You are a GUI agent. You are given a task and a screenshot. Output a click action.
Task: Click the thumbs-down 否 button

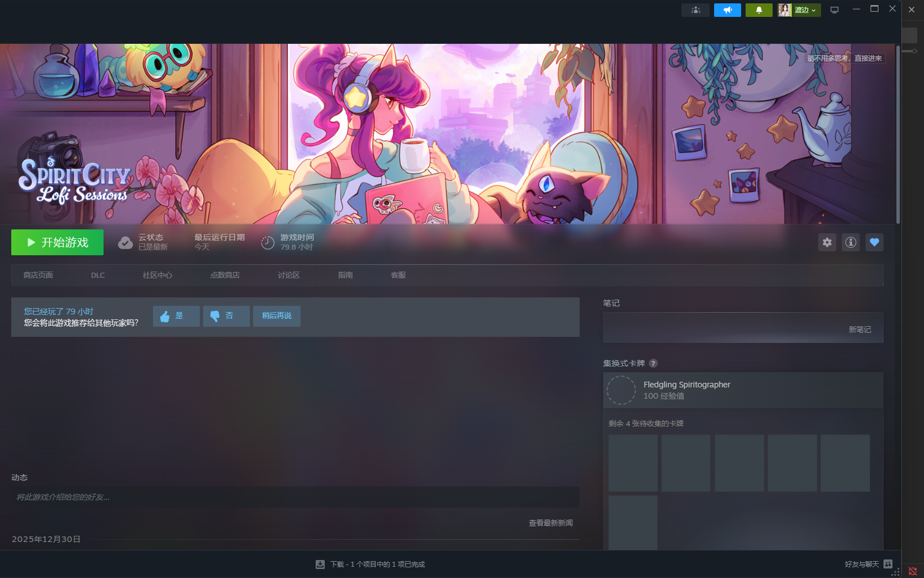[x=226, y=316]
